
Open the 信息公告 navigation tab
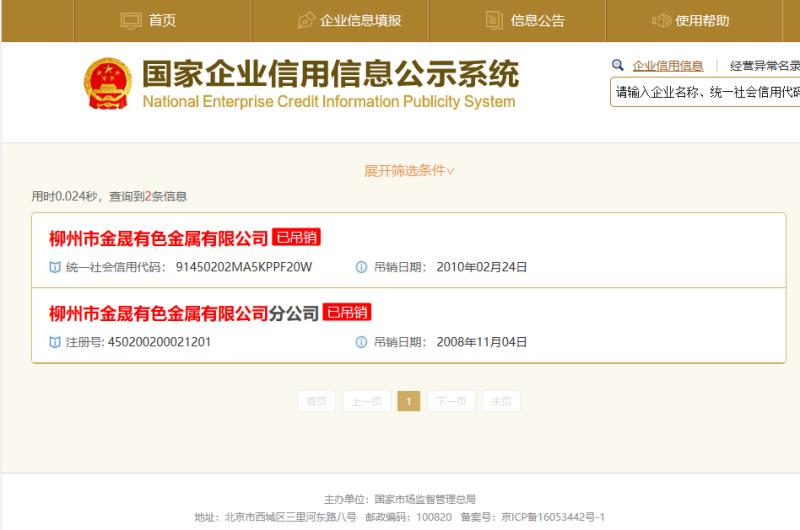click(517, 21)
